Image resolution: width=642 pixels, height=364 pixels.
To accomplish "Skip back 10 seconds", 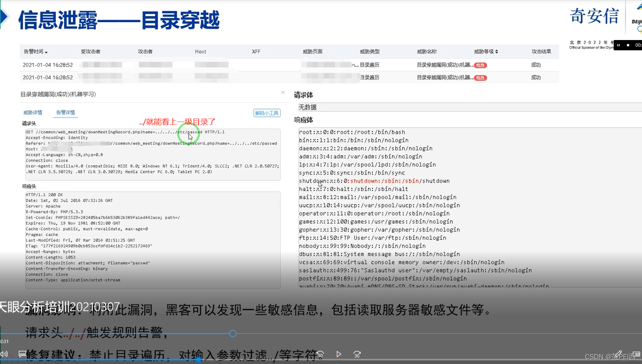I will [x=320, y=354].
